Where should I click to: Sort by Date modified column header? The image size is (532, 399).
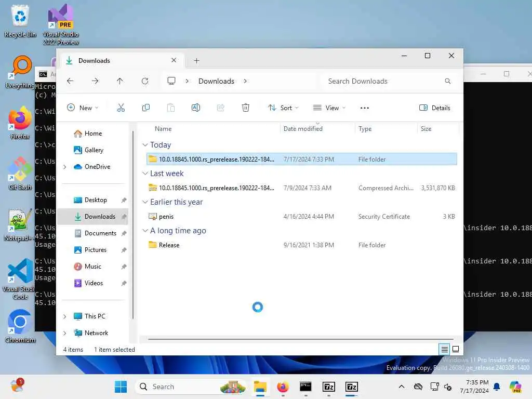pyautogui.click(x=303, y=129)
